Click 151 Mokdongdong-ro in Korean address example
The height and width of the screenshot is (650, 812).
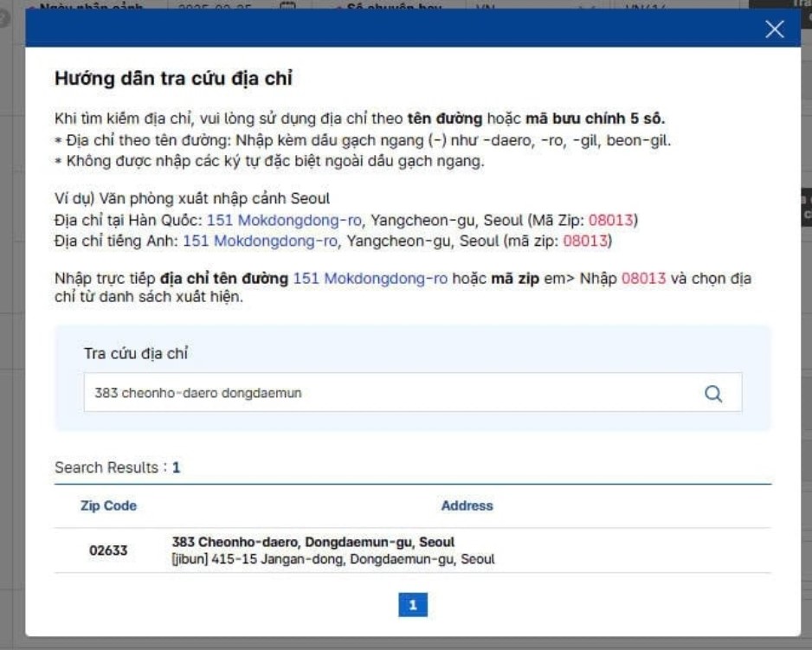[x=272, y=220]
